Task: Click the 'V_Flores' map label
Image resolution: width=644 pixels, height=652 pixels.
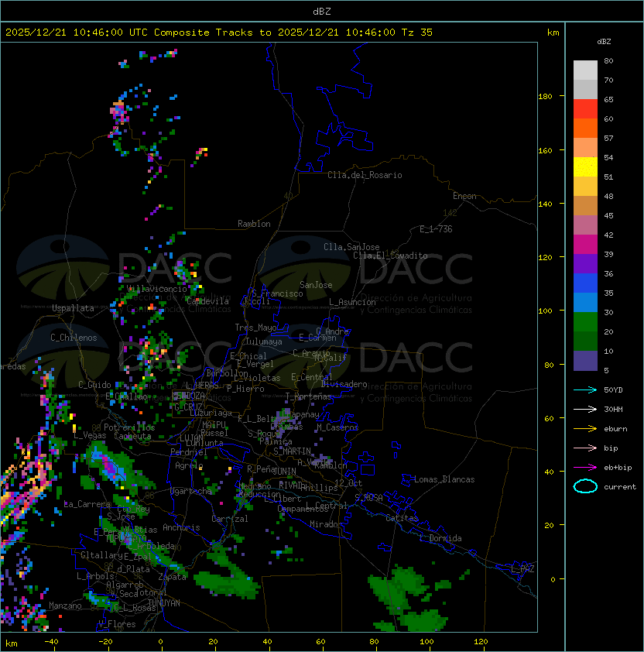Action: tap(117, 624)
